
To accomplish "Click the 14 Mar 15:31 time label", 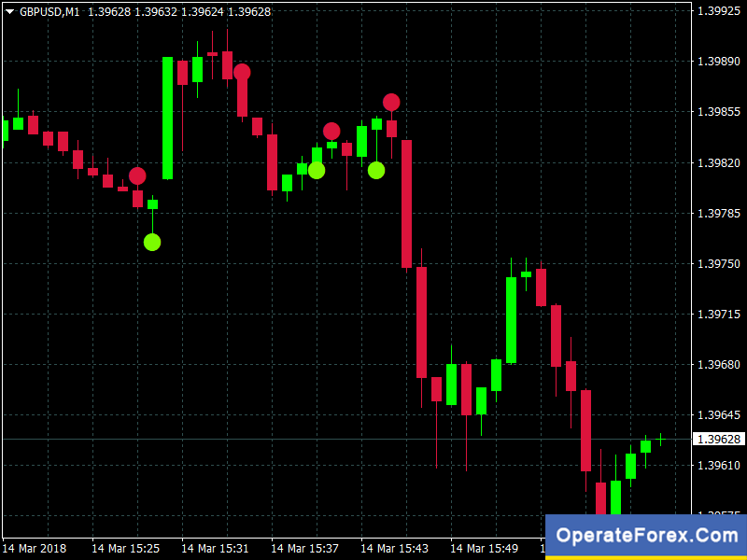I will point(215,548).
